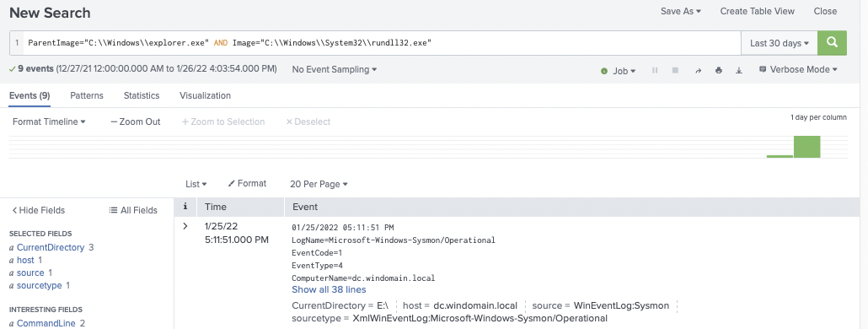The width and height of the screenshot is (868, 329).
Task: Share the search job arrow icon
Action: (698, 70)
